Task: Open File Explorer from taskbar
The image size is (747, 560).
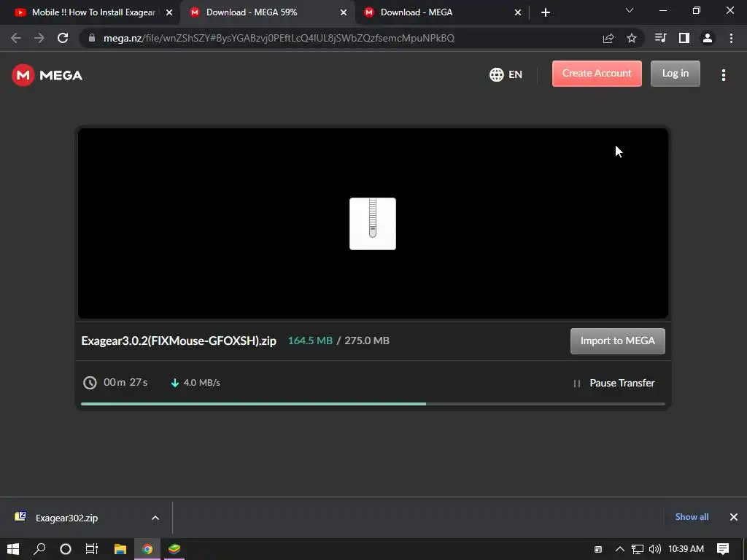Action: [x=120, y=549]
